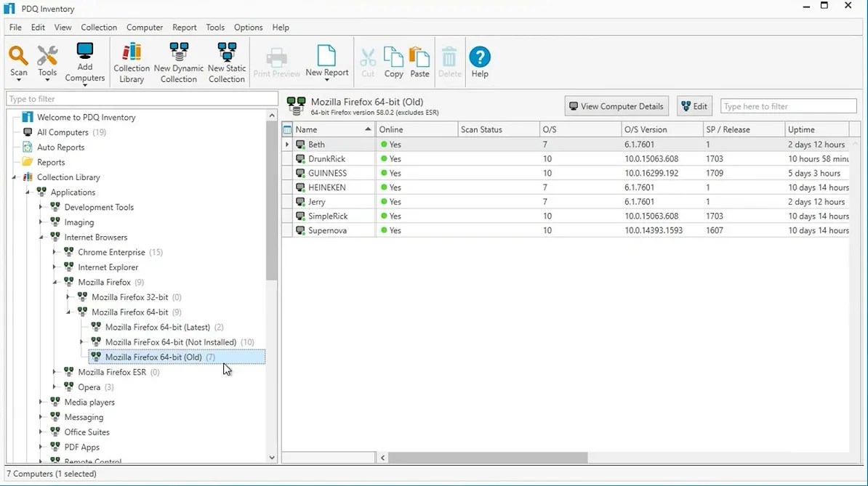Open the Report menu
This screenshot has width=868, height=486.
[185, 27]
